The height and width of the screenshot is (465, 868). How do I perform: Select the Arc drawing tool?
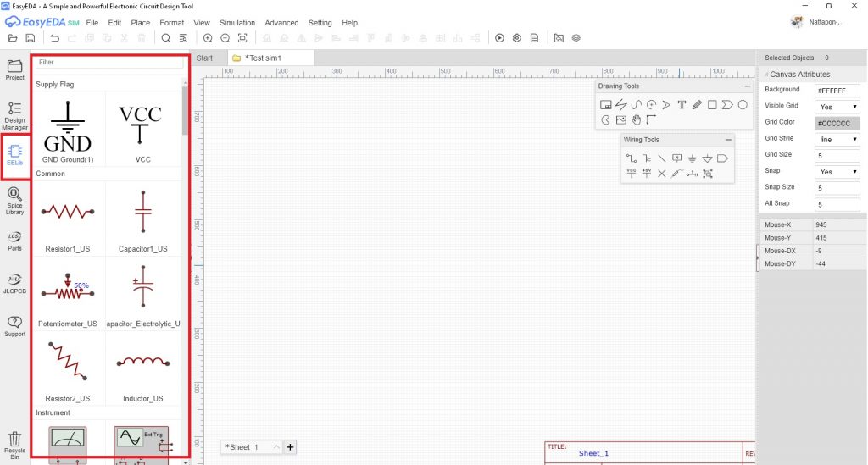(652, 104)
